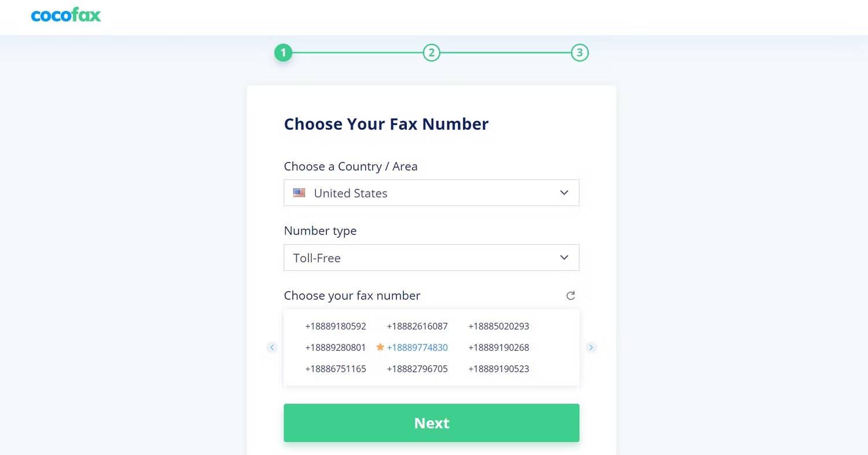Open the Country / Area dropdown
868x455 pixels.
431,193
